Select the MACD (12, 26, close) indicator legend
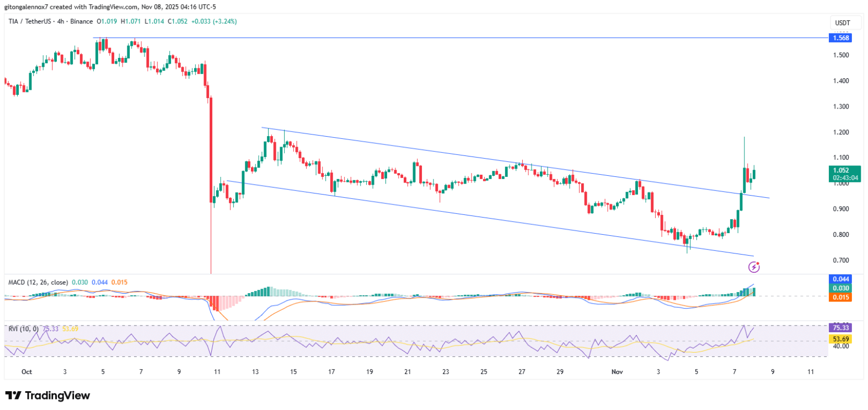The height and width of the screenshot is (410, 868). tap(38, 282)
